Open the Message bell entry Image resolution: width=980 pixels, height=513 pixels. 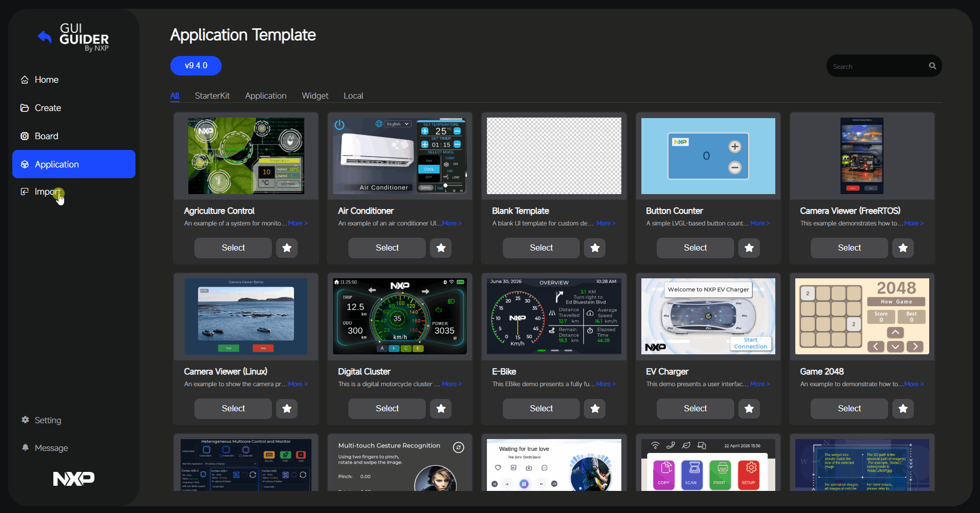click(45, 448)
